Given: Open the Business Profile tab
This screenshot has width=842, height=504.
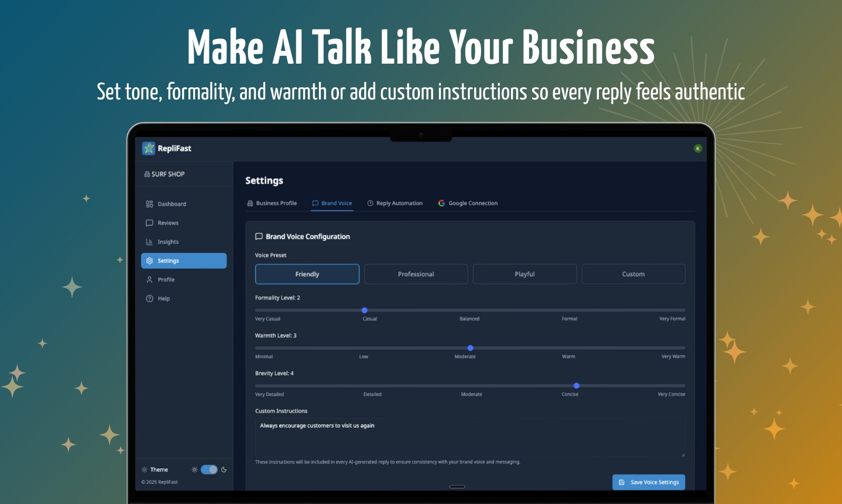Looking at the screenshot, I should pos(272,203).
